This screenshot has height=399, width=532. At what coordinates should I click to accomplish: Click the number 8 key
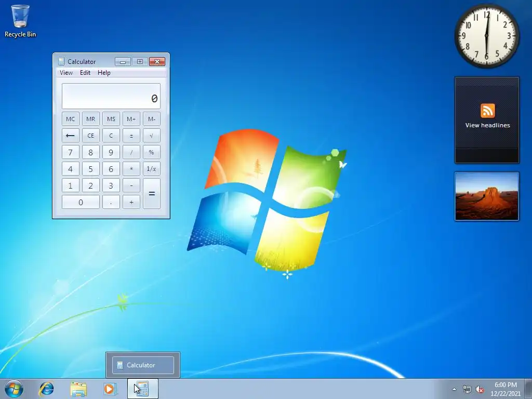90,152
